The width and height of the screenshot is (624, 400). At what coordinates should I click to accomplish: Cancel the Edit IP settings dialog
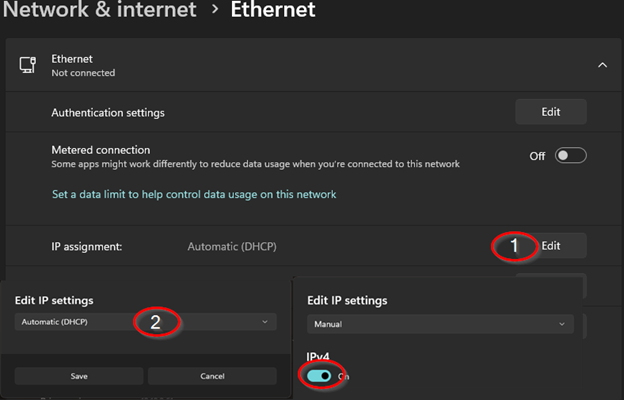(x=211, y=376)
